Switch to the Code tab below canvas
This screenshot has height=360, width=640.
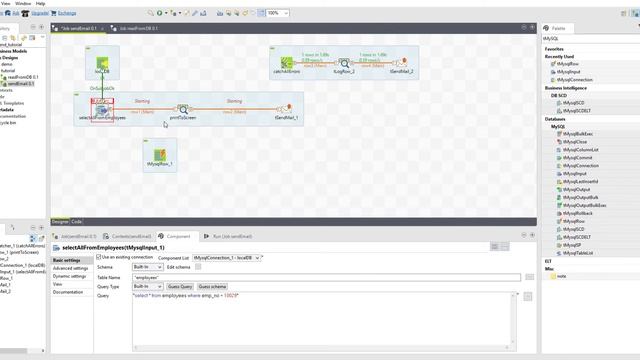pos(76,222)
